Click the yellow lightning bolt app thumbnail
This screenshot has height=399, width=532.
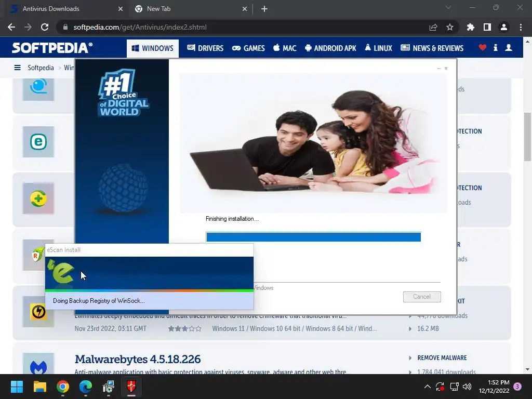click(38, 312)
